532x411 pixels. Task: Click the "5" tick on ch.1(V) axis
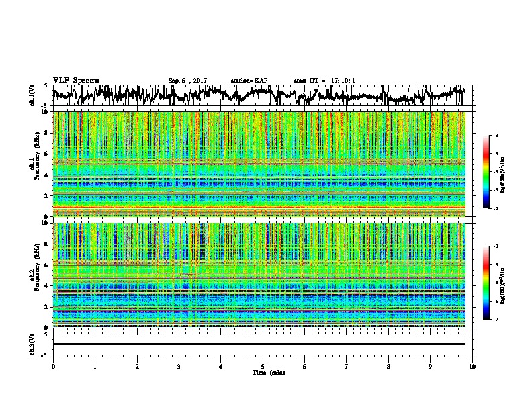point(46,85)
